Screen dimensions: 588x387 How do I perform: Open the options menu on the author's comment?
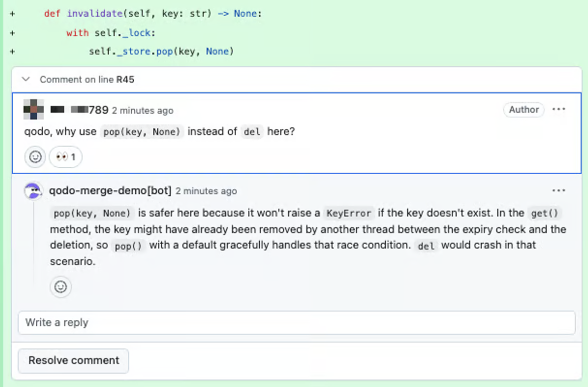click(x=559, y=109)
